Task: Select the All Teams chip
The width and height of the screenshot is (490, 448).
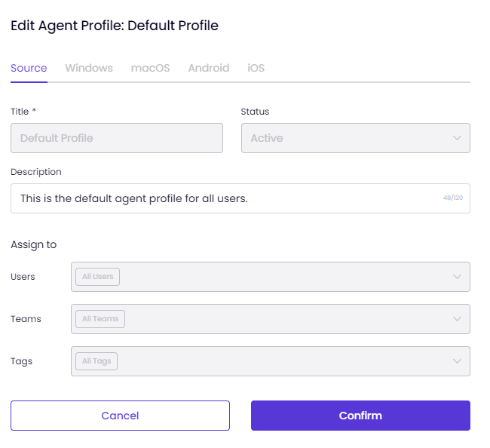Action: coord(100,319)
